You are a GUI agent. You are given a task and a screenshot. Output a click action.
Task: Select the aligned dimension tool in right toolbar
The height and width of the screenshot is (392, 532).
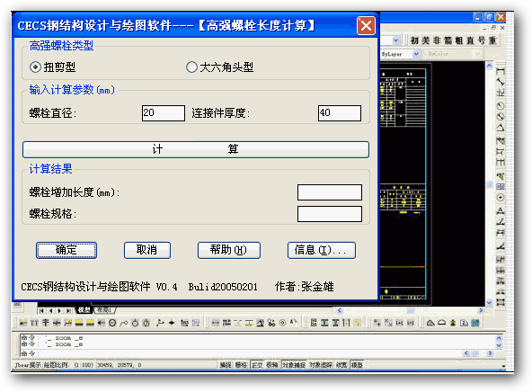(x=501, y=82)
